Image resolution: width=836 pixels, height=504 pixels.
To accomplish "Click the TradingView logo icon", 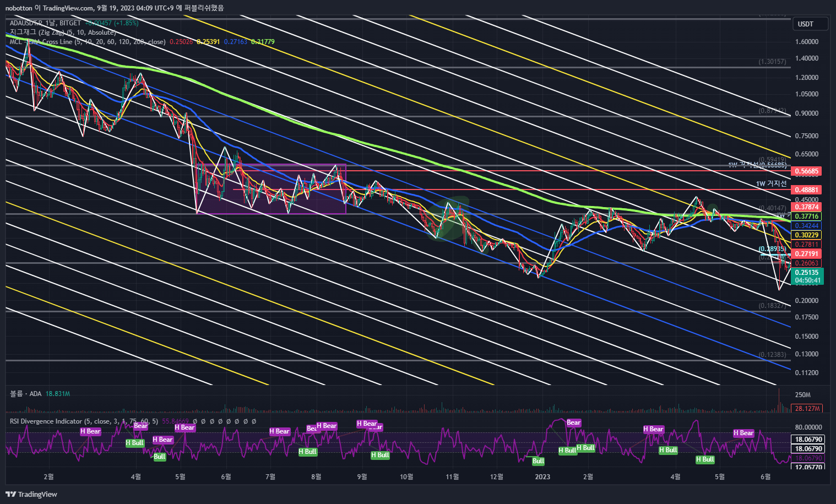I will (10, 494).
